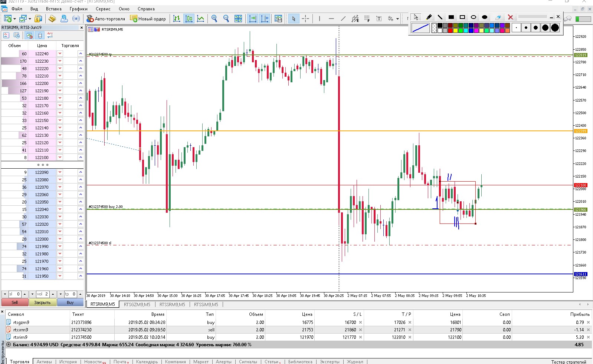Open the new chart dropdown arrow
The height and width of the screenshot is (364, 593).
coord(14,19)
